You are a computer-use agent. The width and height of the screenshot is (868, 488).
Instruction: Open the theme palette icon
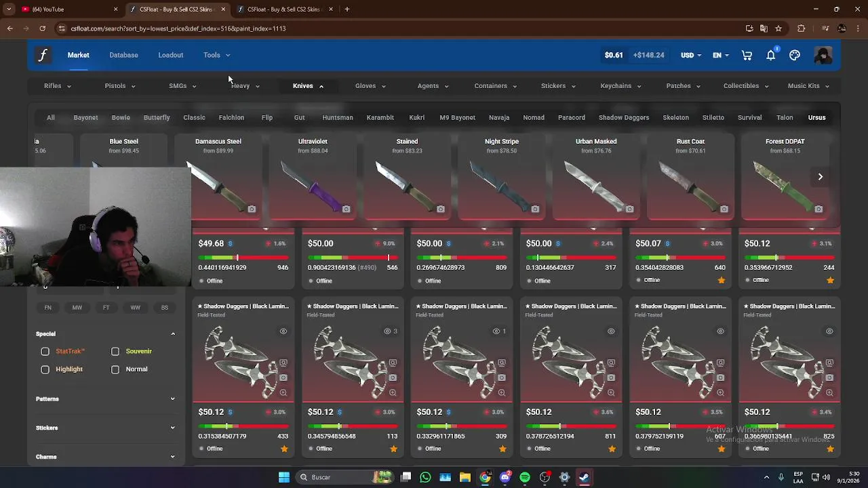pyautogui.click(x=795, y=56)
